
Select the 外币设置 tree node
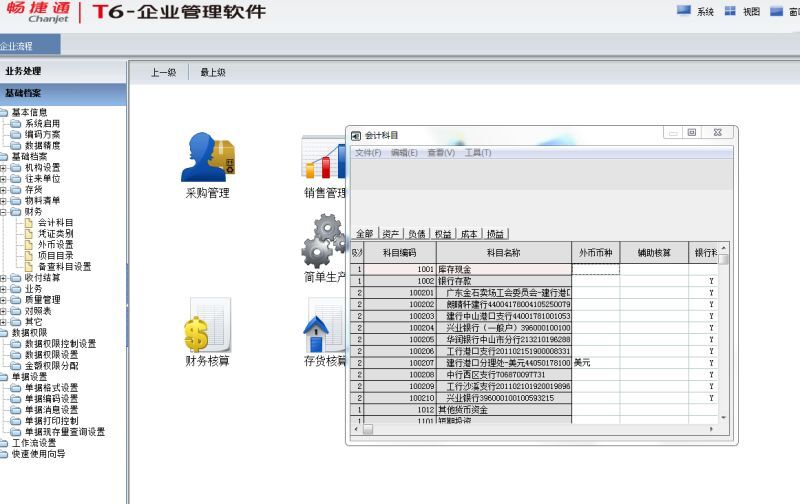pyautogui.click(x=55, y=245)
